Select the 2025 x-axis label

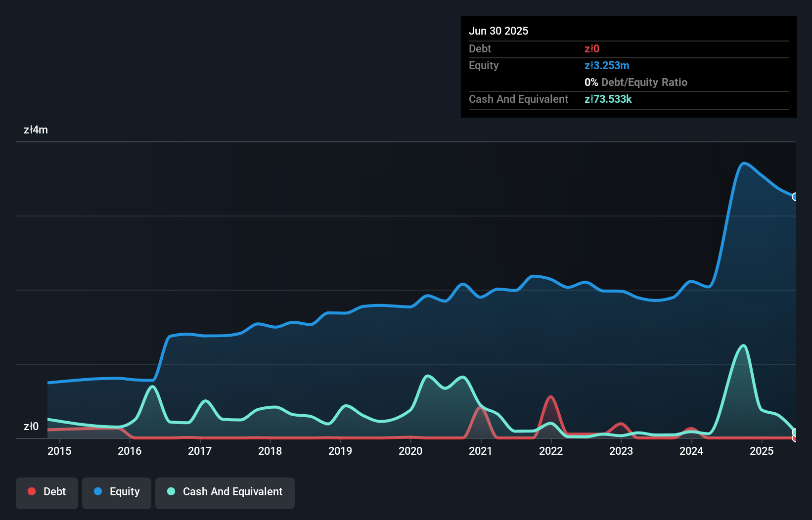pyautogui.click(x=762, y=451)
